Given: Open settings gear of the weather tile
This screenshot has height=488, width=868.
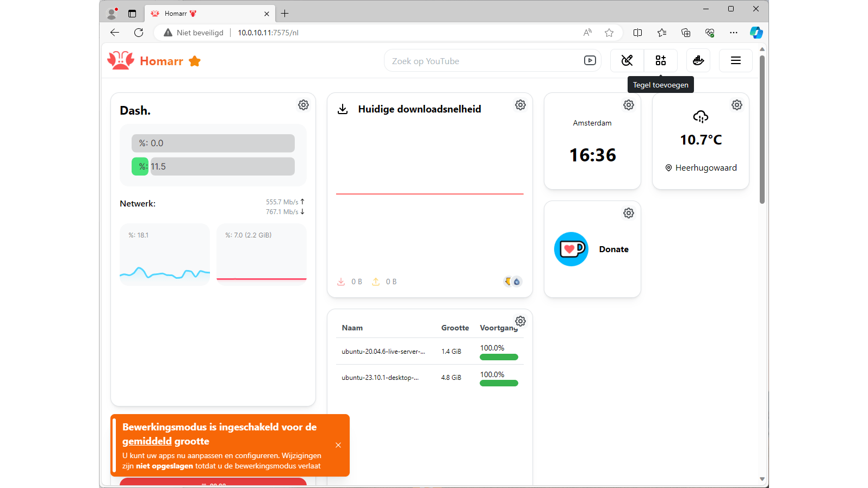Looking at the screenshot, I should tap(737, 105).
